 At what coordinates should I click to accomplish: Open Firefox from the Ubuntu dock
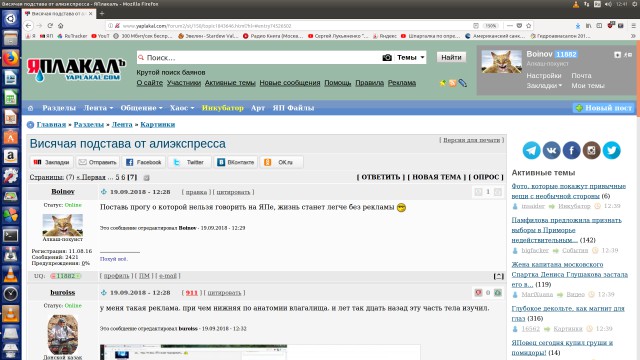click(x=10, y=58)
